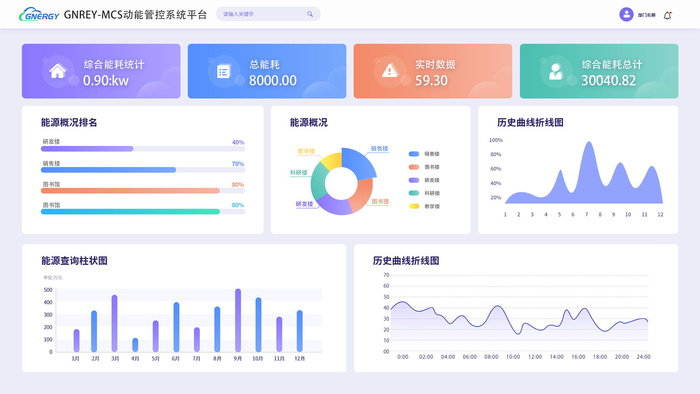Click the warning triangle icon on 实时数据 card
Image resolution: width=700 pixels, height=394 pixels.
click(x=390, y=71)
